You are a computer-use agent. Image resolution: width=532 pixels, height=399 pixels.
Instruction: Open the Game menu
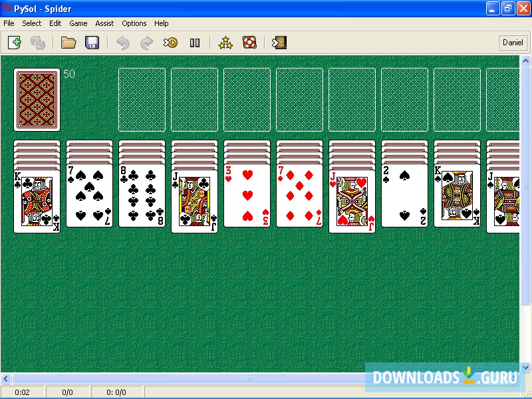(x=78, y=23)
